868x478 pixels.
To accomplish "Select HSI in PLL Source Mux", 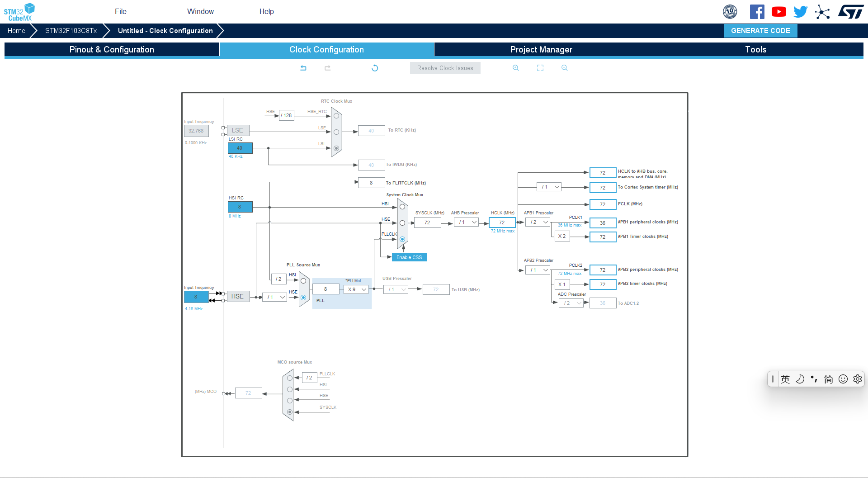I will 303,281.
